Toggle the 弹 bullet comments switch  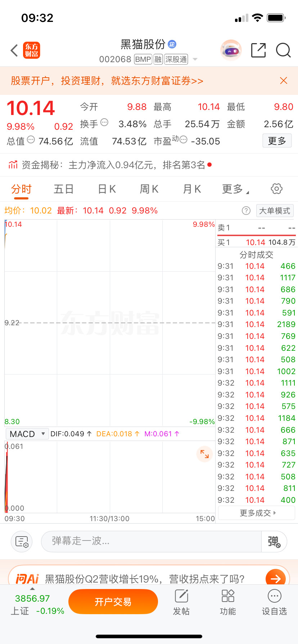tap(274, 542)
